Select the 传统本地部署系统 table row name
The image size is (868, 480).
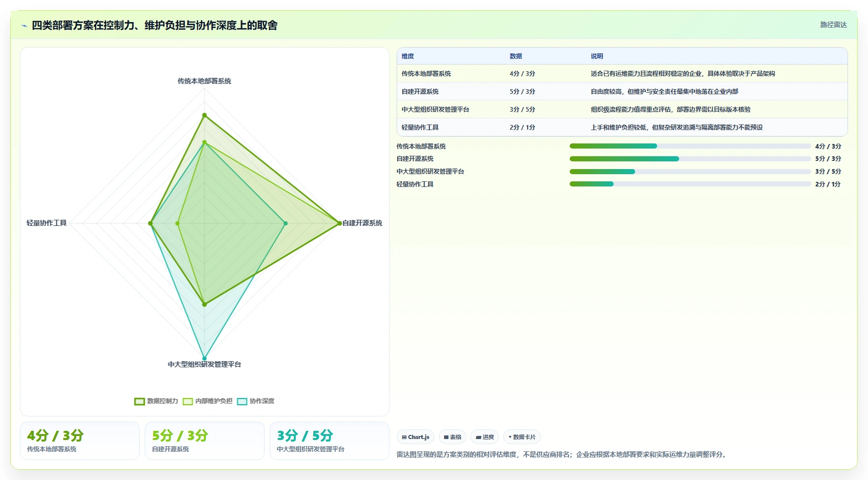pyautogui.click(x=426, y=74)
